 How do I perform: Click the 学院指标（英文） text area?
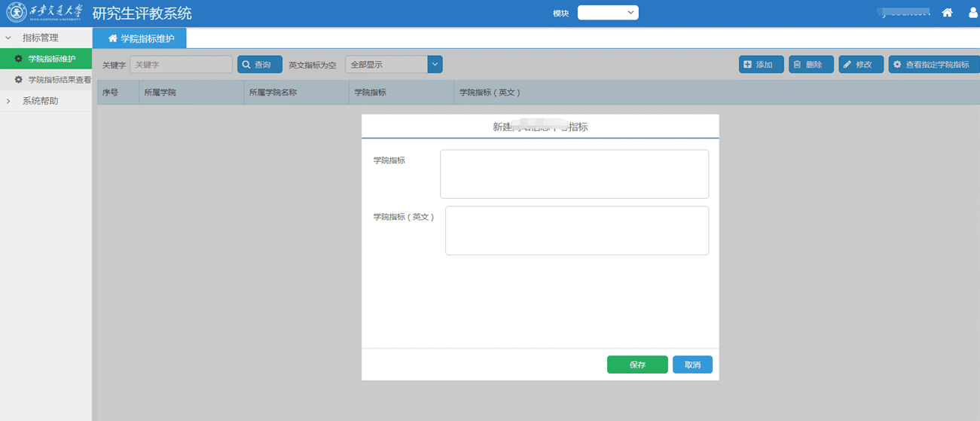click(x=576, y=230)
